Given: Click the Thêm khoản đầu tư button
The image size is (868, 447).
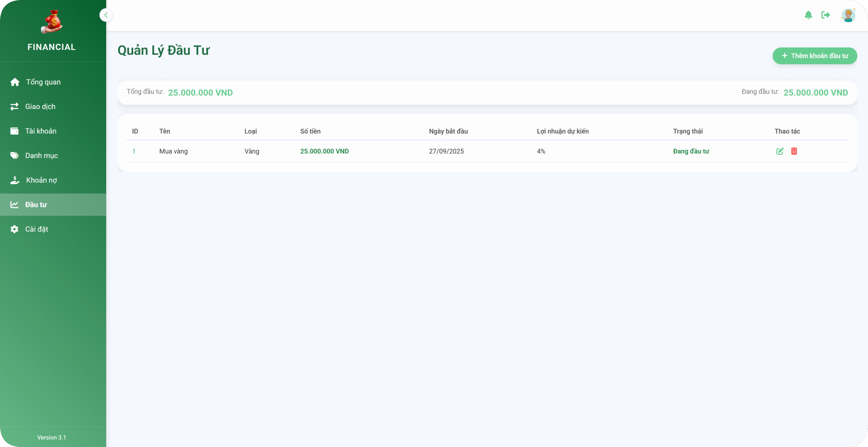Looking at the screenshot, I should 814,56.
